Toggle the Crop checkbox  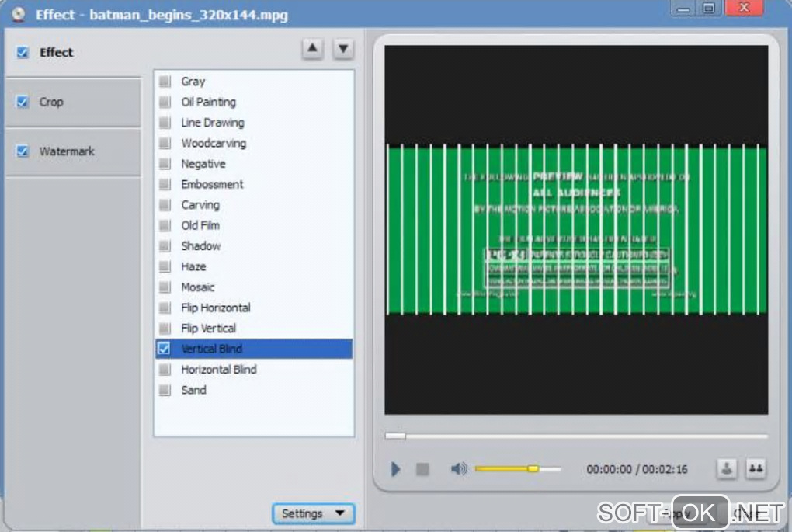pyautogui.click(x=23, y=102)
